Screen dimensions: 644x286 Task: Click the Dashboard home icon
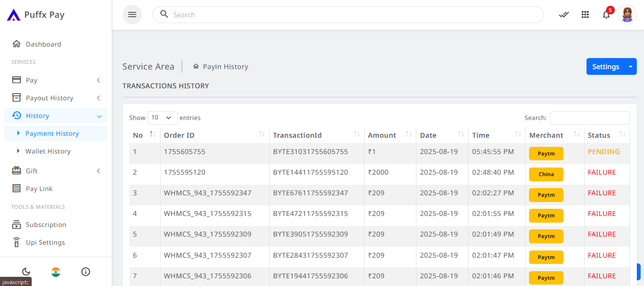pyautogui.click(x=17, y=44)
